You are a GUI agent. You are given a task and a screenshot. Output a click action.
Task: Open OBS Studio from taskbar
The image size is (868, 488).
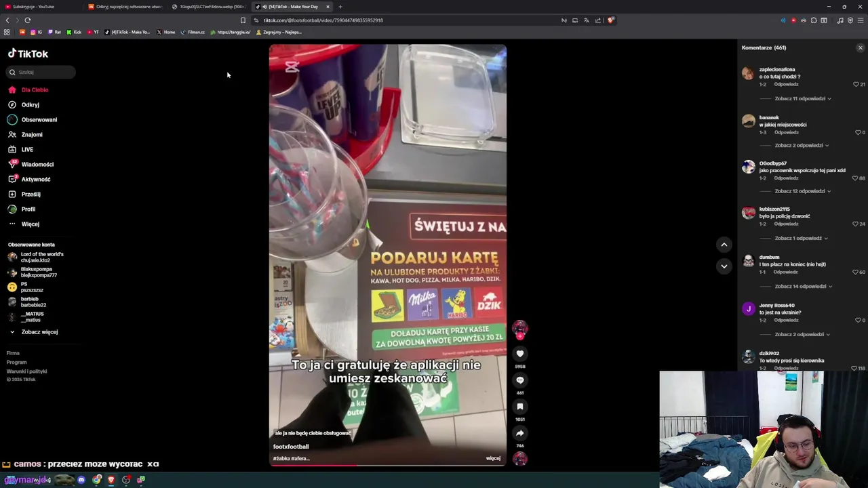coord(126,480)
